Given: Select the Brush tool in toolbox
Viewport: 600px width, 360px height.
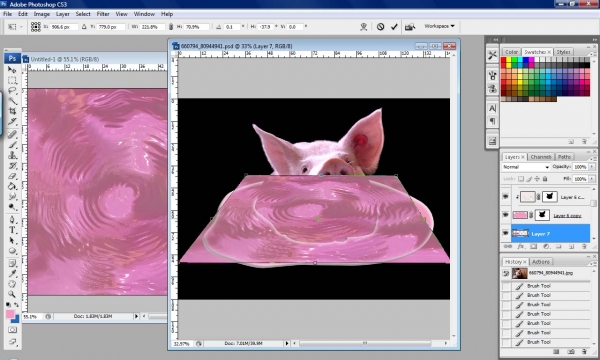Looking at the screenshot, I should point(12,145).
